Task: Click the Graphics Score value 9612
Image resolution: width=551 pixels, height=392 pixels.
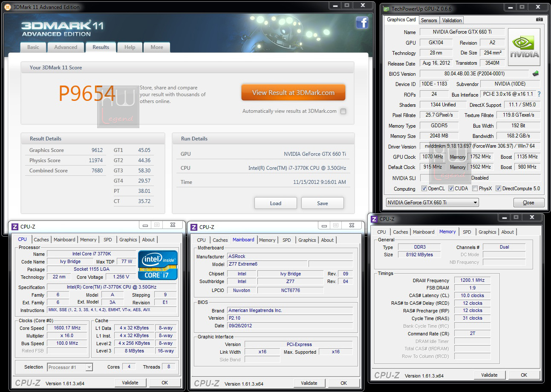Action: click(97, 150)
